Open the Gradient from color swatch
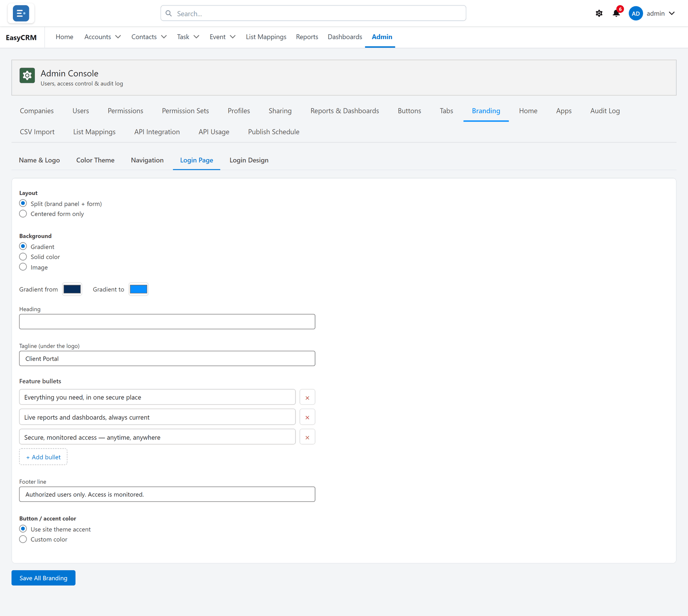 tap(72, 289)
